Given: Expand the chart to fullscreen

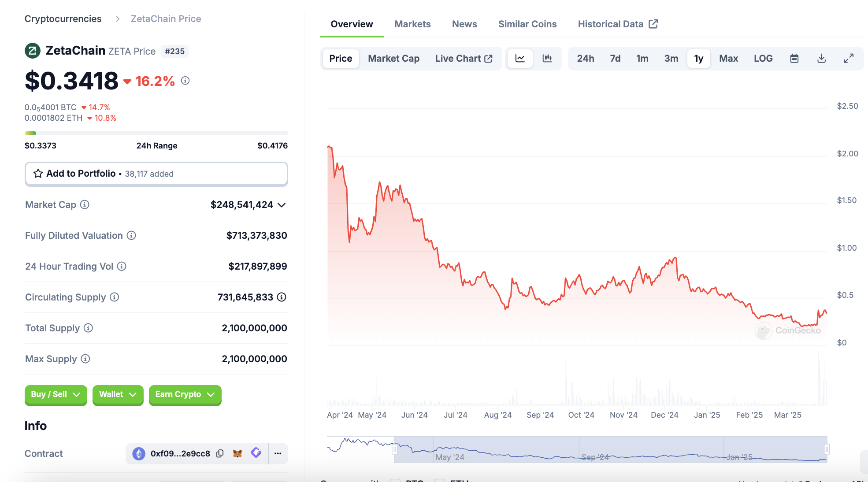Looking at the screenshot, I should 849,59.
